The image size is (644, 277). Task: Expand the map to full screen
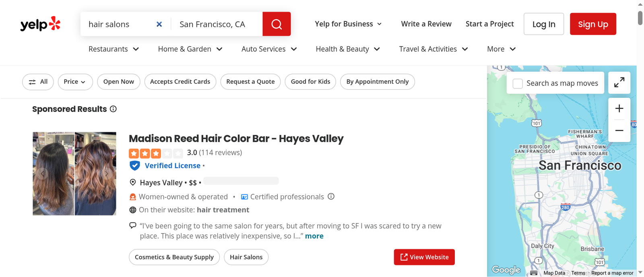click(619, 82)
